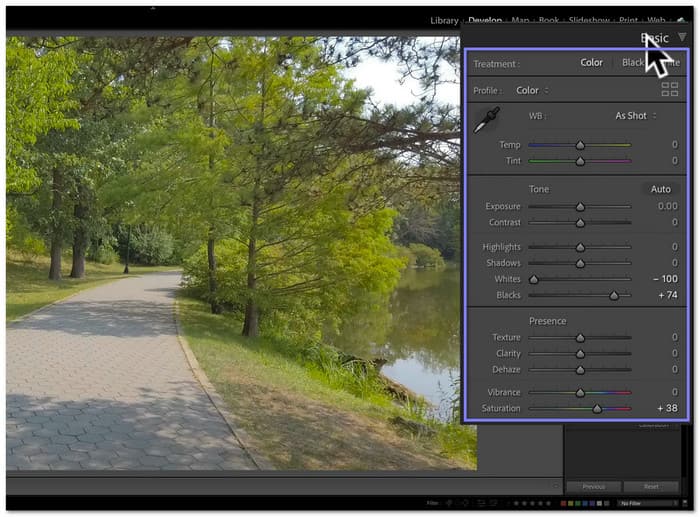Click the Saturation slider handle
Screen dimensions: 700x517
pyautogui.click(x=597, y=408)
